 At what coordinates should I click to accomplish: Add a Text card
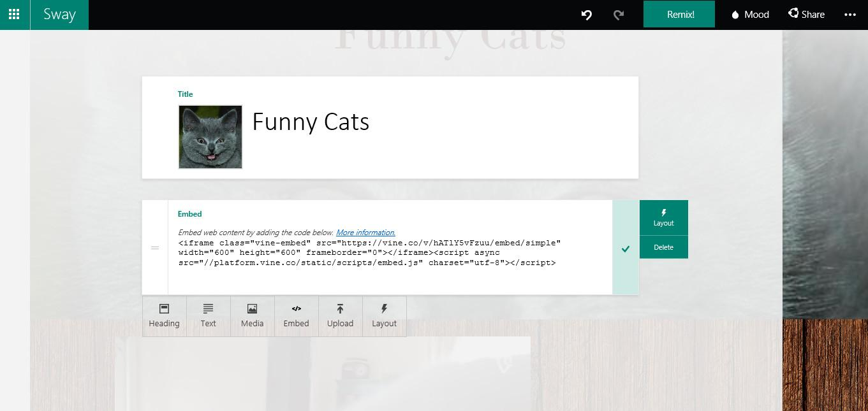[208, 316]
